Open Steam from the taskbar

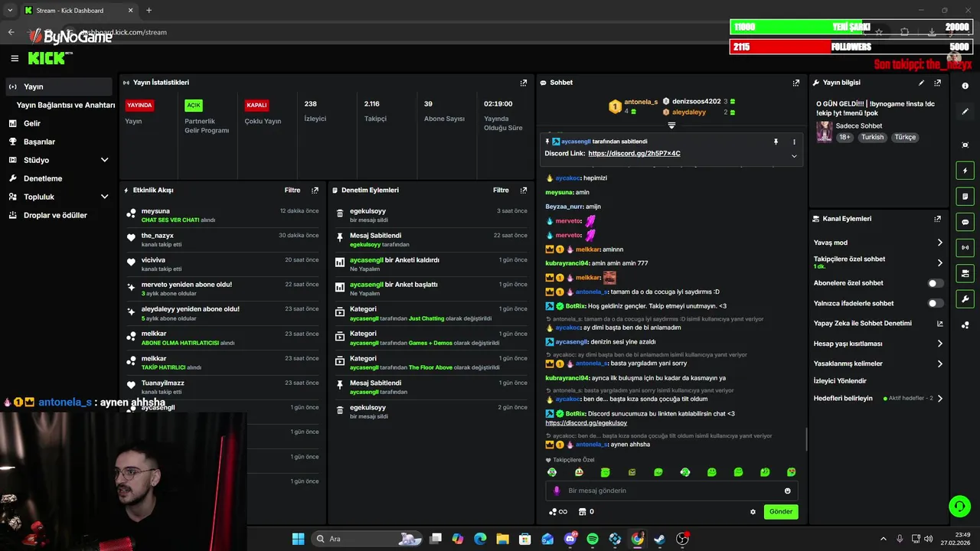pyautogui.click(x=660, y=539)
